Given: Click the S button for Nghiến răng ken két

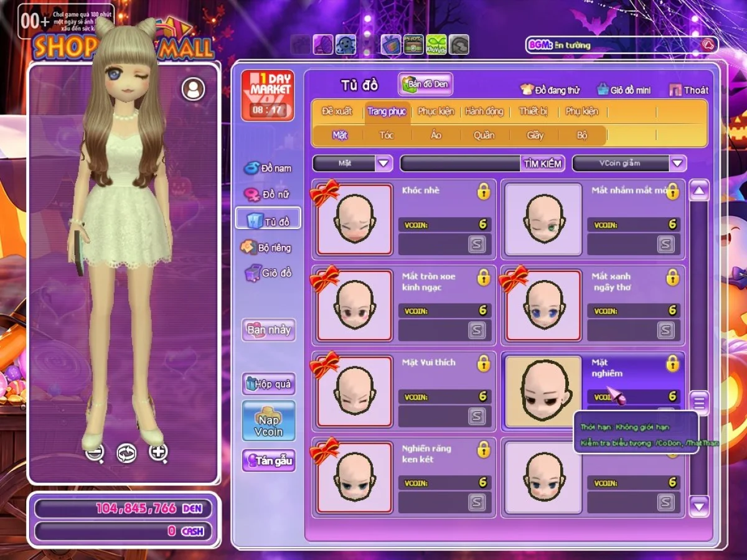Looking at the screenshot, I should (x=477, y=502).
